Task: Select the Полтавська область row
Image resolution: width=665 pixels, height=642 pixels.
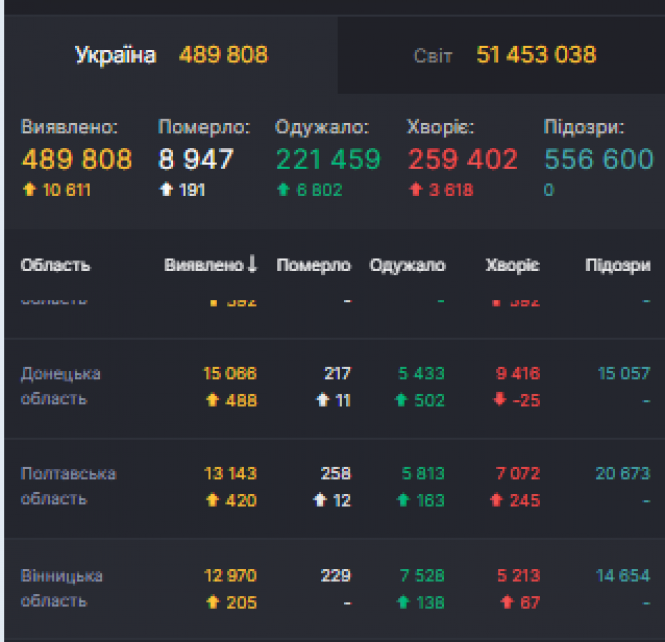Action: (68, 486)
